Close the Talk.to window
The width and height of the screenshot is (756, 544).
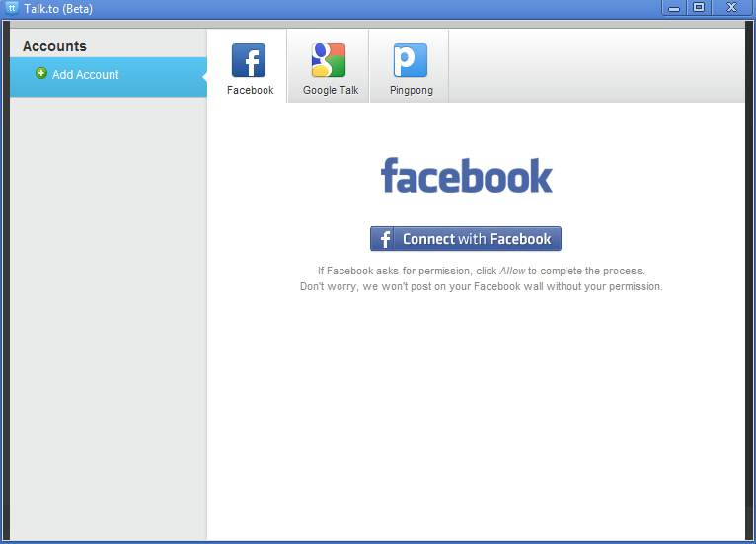coord(732,7)
